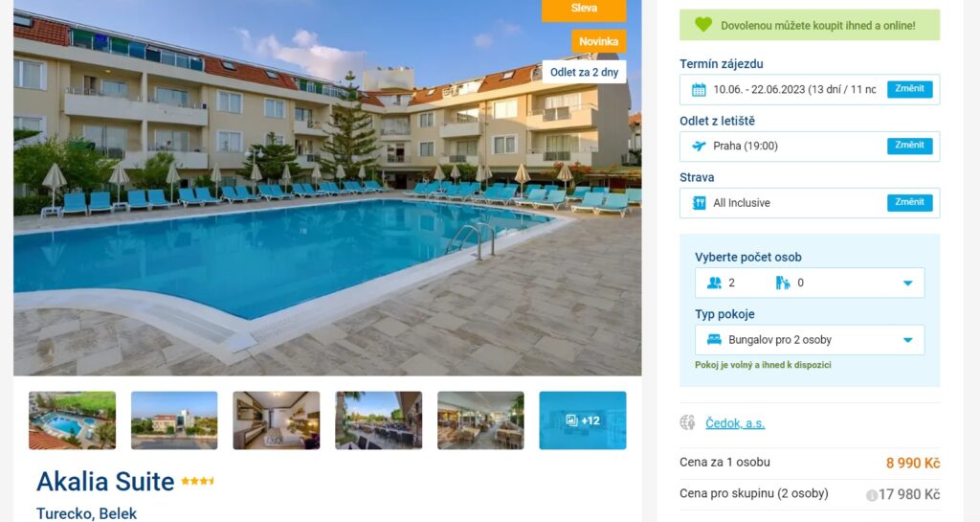Click the globe icon beside Čedok
Screen dimensions: 980x522
[687, 423]
